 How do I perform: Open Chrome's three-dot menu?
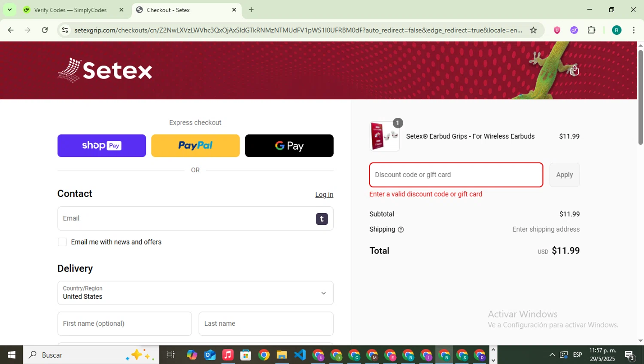click(634, 30)
